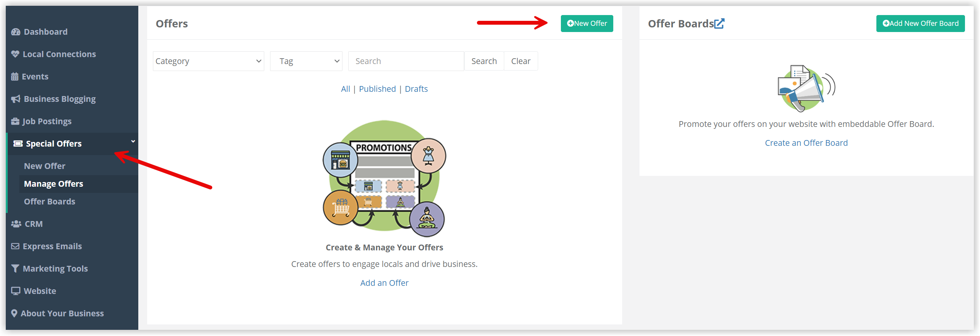Go to Express Emails
Image resolution: width=980 pixels, height=336 pixels.
pos(52,247)
